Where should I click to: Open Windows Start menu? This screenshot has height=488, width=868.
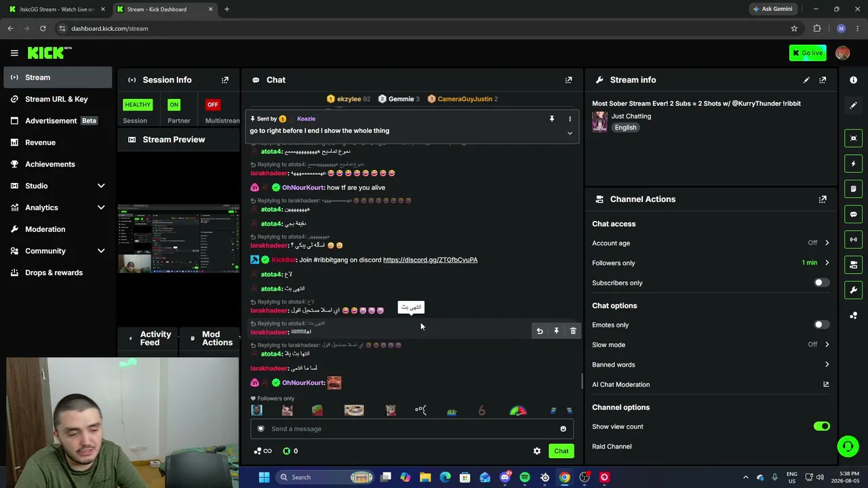264,477
